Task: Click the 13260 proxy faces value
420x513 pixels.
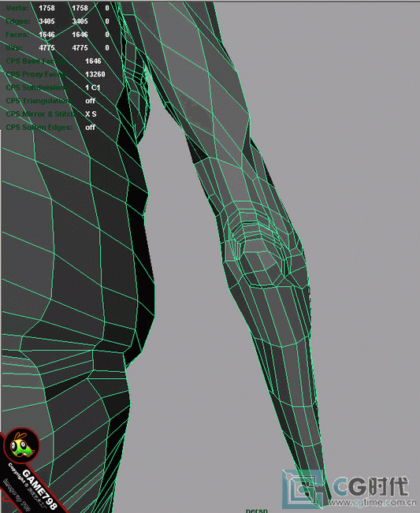Action: point(95,74)
